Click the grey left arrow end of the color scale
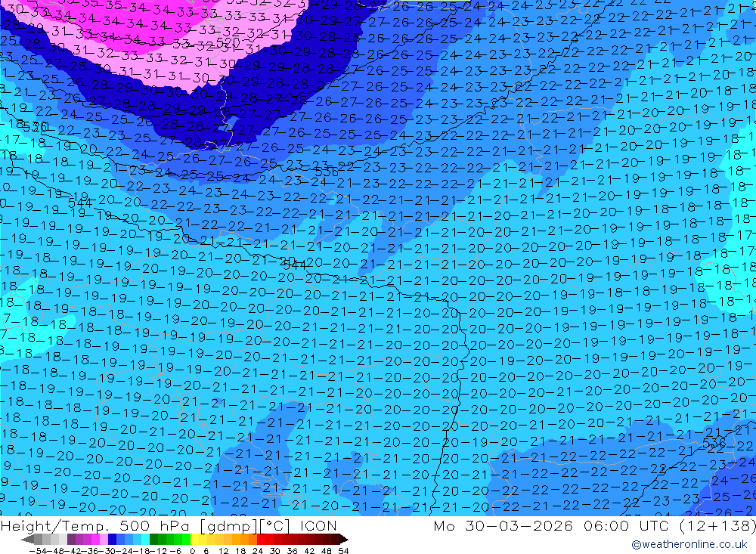Viewport: 756px width, 554px height. (x=28, y=539)
